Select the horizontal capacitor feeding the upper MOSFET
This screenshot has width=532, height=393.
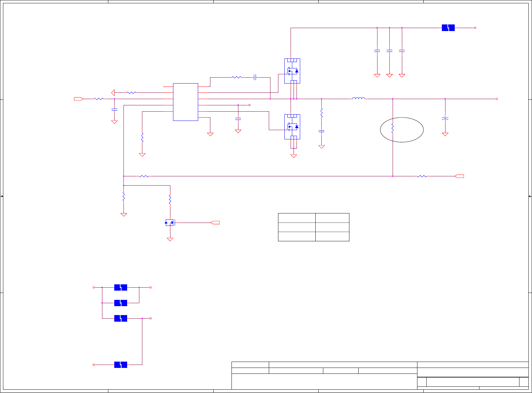coord(255,77)
